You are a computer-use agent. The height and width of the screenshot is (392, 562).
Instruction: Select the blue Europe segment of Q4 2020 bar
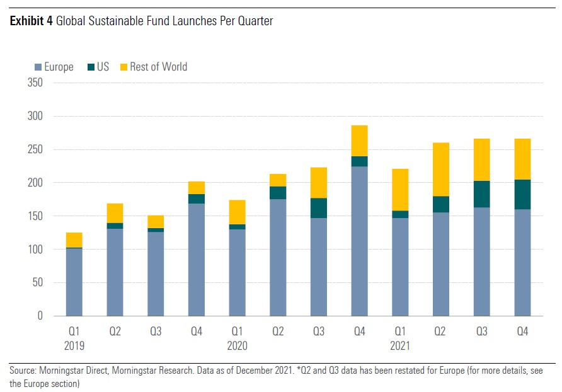(x=359, y=241)
